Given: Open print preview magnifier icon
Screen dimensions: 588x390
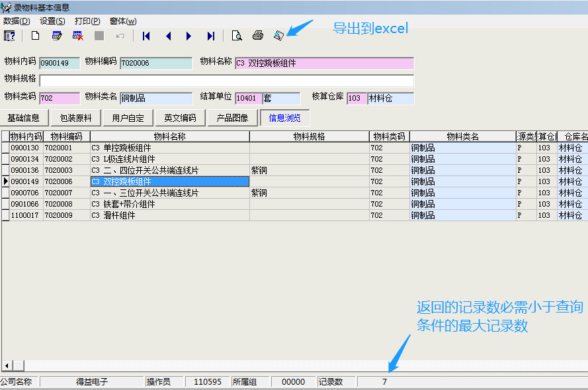Looking at the screenshot, I should tap(236, 36).
